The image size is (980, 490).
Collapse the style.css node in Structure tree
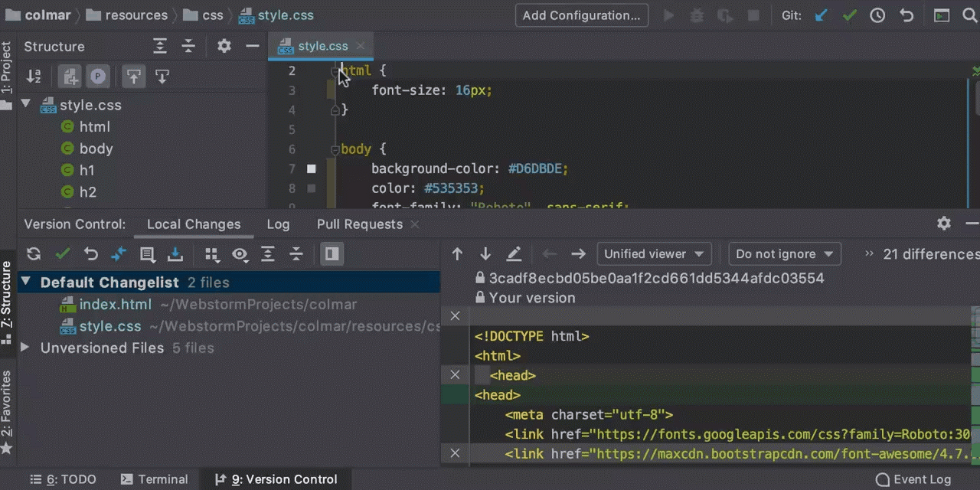(x=25, y=105)
